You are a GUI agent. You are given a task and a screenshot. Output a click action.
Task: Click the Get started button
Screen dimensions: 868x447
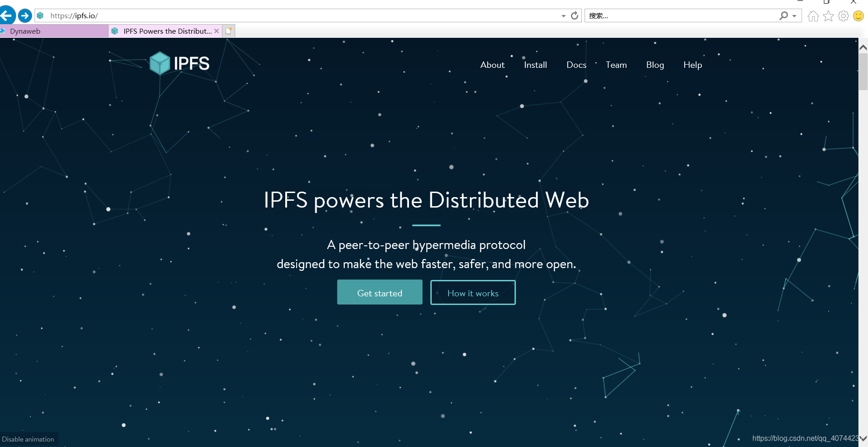380,292
